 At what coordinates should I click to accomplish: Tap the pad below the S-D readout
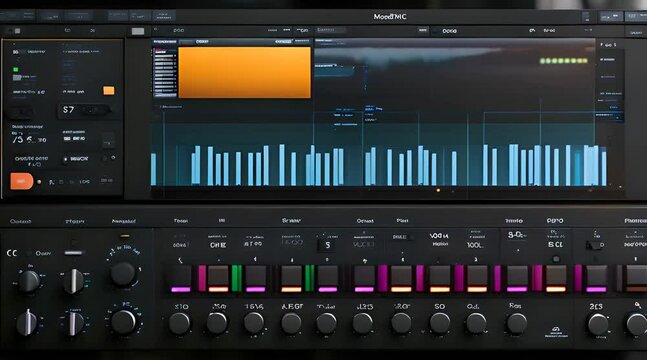[517, 279]
